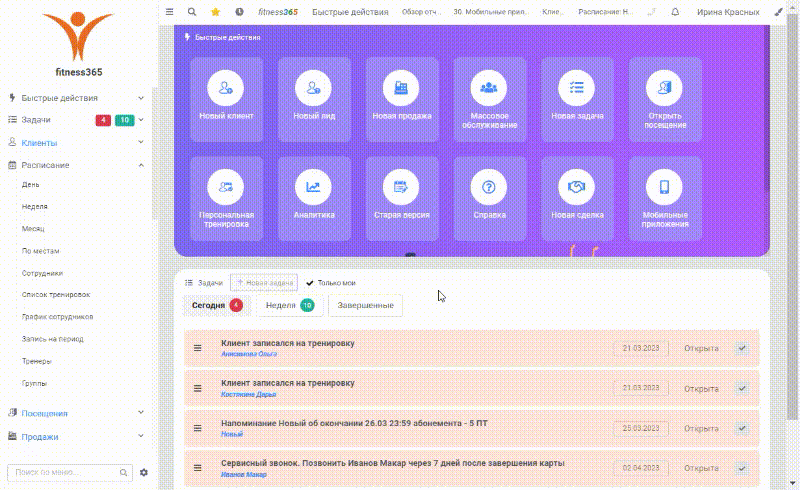Open the Новая продажа quick action
Screen dimensions: 800x490
click(402, 99)
